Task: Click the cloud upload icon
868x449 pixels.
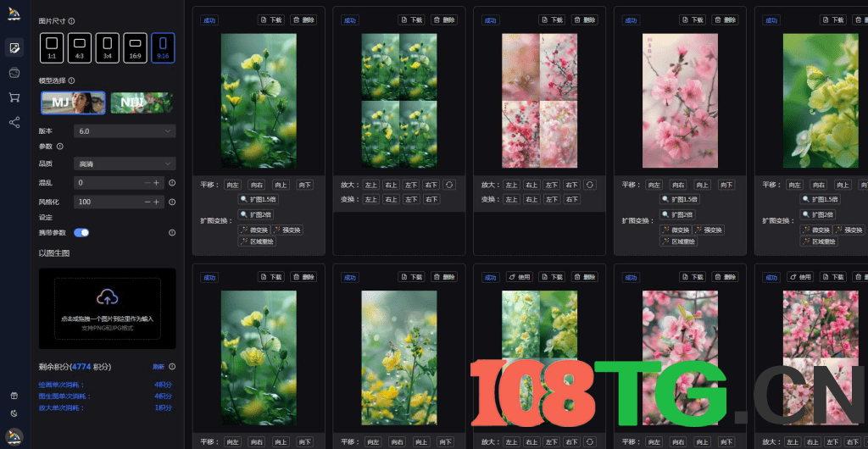Action: (x=108, y=297)
